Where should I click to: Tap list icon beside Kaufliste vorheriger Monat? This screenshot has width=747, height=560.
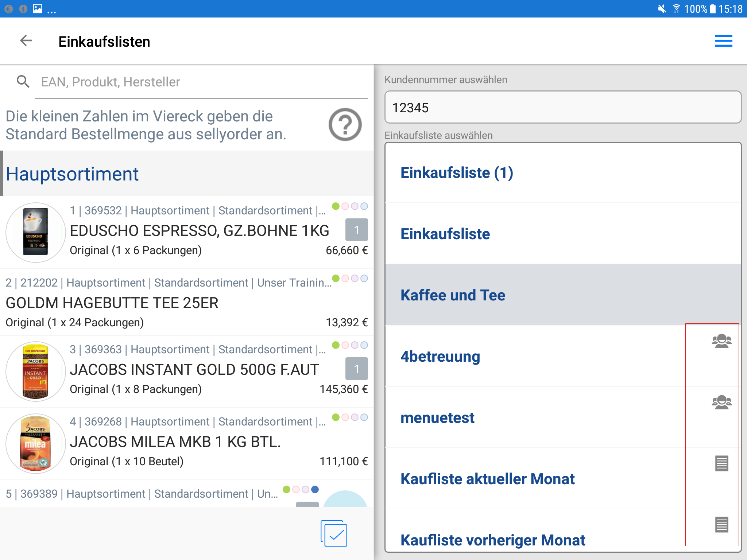(721, 525)
